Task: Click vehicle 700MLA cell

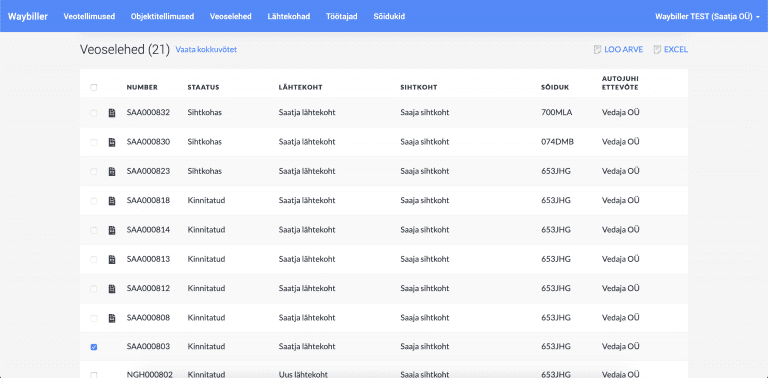Action: point(556,113)
